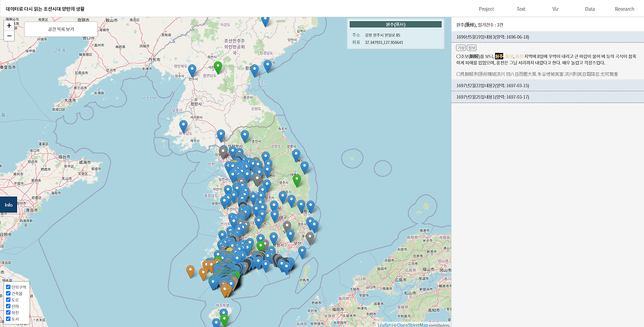Click the highlighted 원주 place name

(x=499, y=56)
